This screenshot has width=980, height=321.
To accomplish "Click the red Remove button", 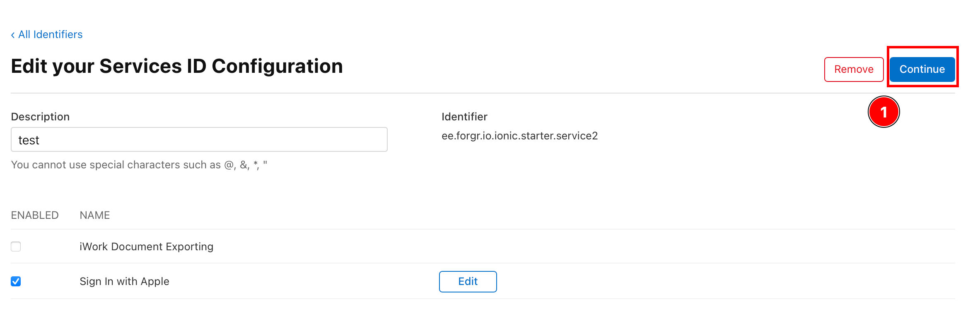I will [853, 69].
